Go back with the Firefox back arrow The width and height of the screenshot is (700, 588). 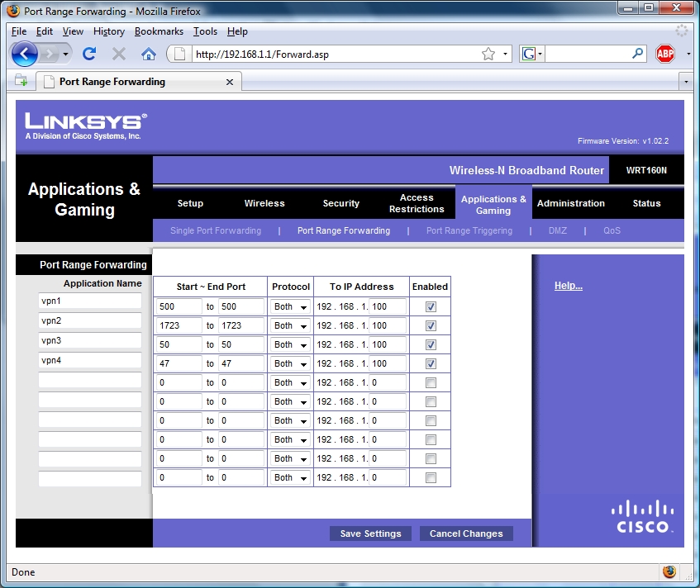25,54
